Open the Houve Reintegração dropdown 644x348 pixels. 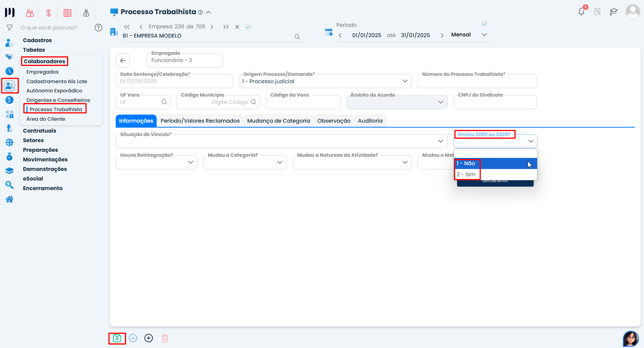click(x=190, y=162)
